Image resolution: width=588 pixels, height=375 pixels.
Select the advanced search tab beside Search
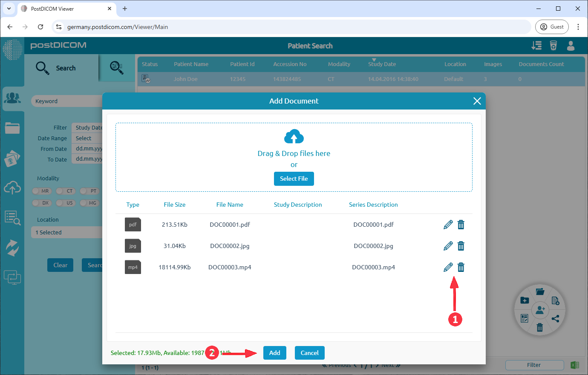pyautogui.click(x=117, y=68)
